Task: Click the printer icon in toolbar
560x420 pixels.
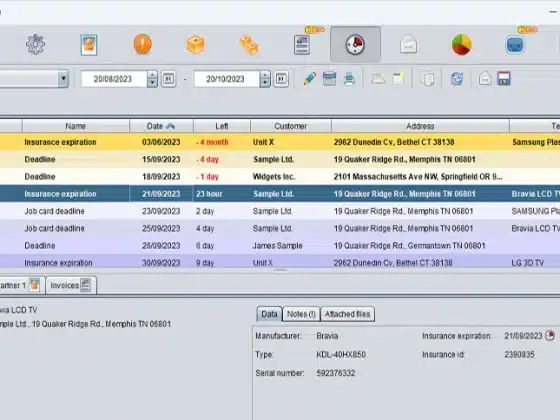Action: (349, 79)
